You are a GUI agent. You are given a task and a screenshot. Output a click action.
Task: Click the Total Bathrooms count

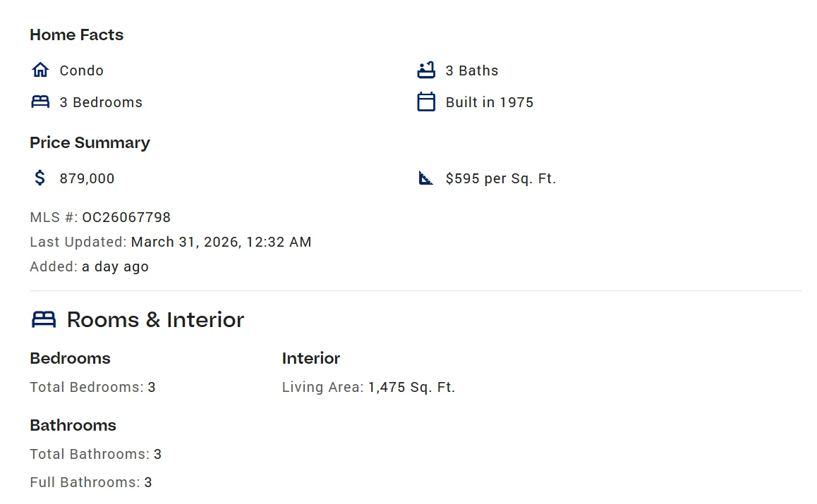pos(157,454)
